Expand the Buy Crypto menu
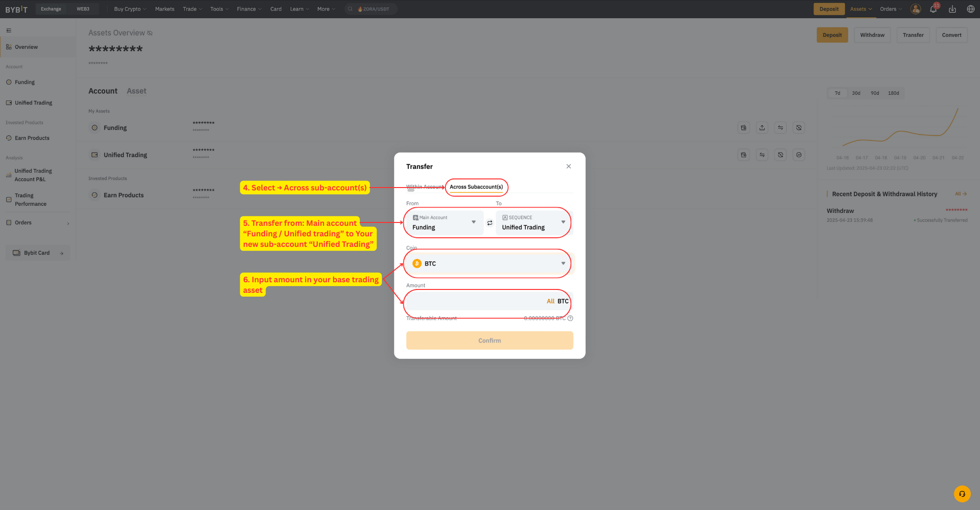Image resolution: width=980 pixels, height=510 pixels. [x=130, y=9]
